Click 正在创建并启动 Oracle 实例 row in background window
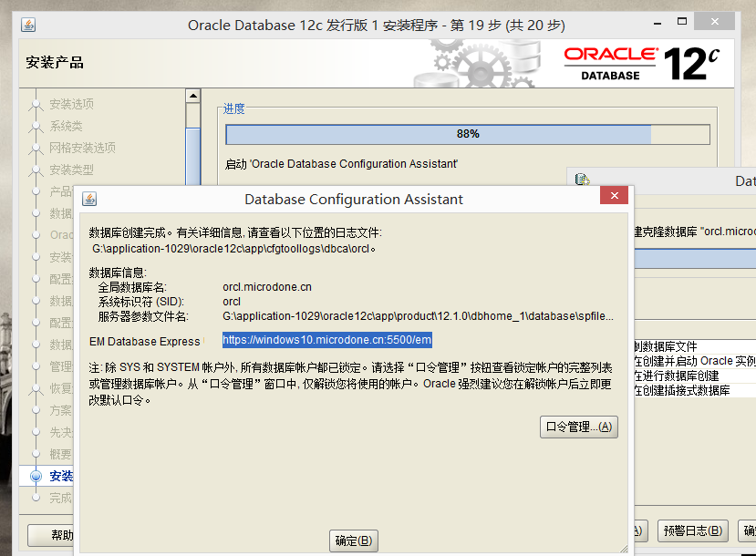Screen dimensions: 756x556 point(695,361)
